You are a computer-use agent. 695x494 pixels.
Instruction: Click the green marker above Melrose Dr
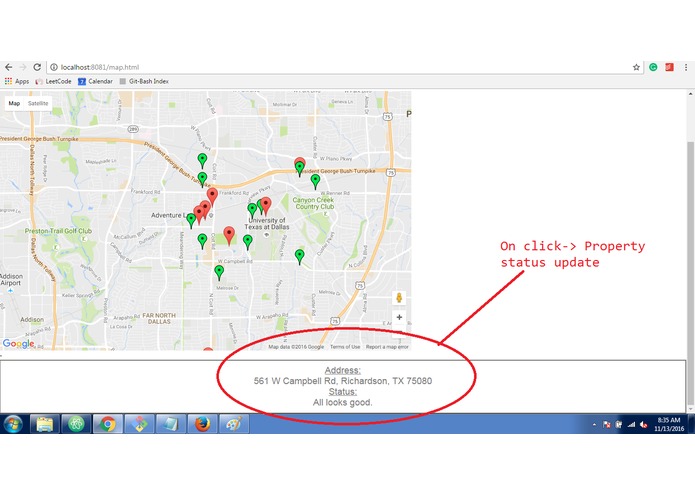pos(219,272)
